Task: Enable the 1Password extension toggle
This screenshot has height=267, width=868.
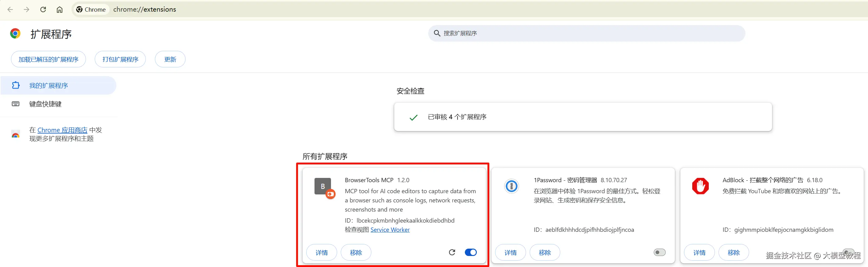Action: click(660, 252)
